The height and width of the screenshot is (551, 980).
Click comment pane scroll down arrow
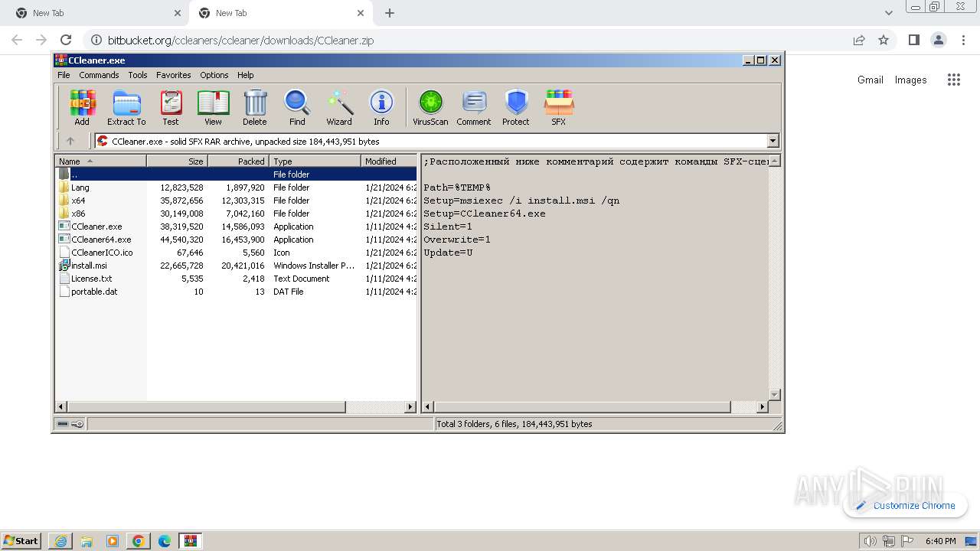pos(774,395)
